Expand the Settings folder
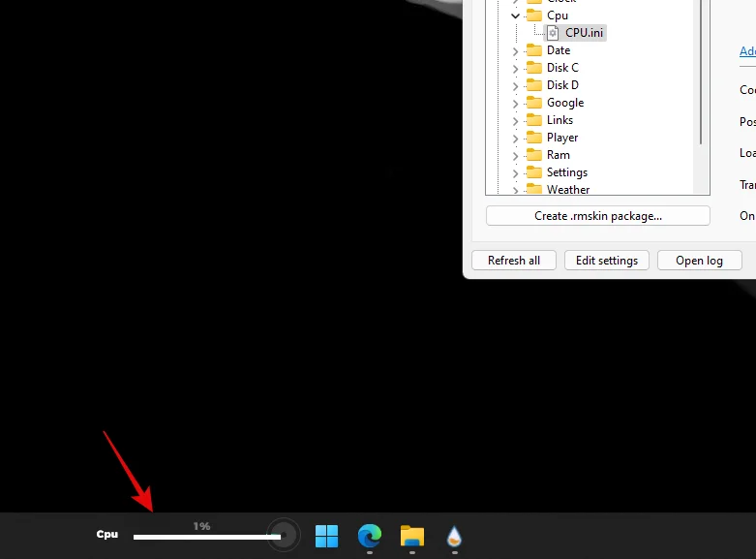The width and height of the screenshot is (756, 559). [x=515, y=173]
